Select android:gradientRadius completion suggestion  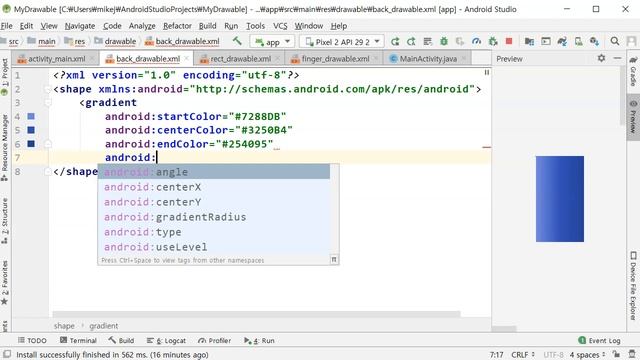(x=213, y=217)
